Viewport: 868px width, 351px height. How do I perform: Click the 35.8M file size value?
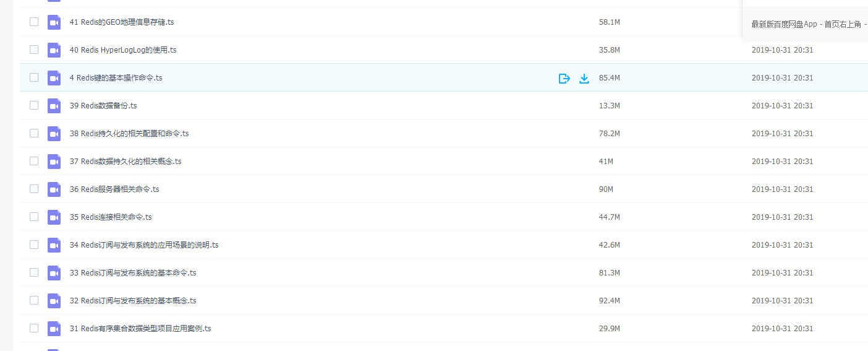610,50
